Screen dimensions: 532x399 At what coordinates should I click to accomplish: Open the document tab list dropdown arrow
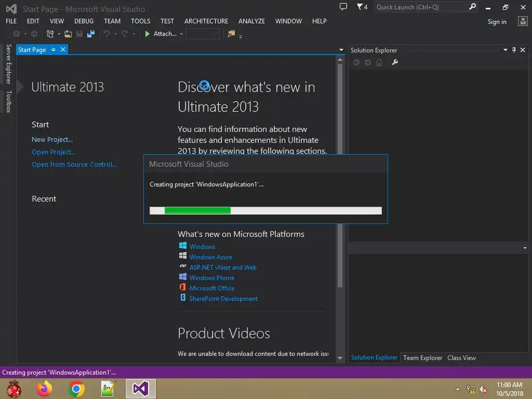[x=341, y=50]
